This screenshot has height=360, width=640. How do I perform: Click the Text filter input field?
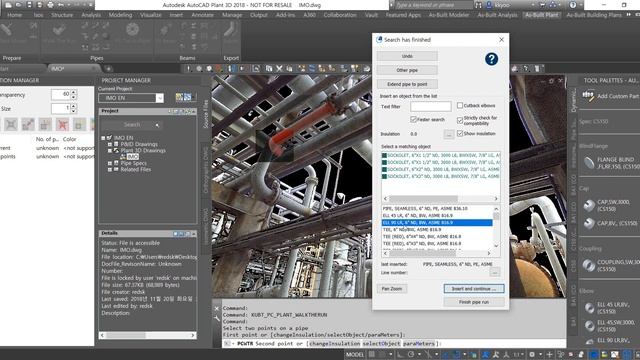coord(431,106)
